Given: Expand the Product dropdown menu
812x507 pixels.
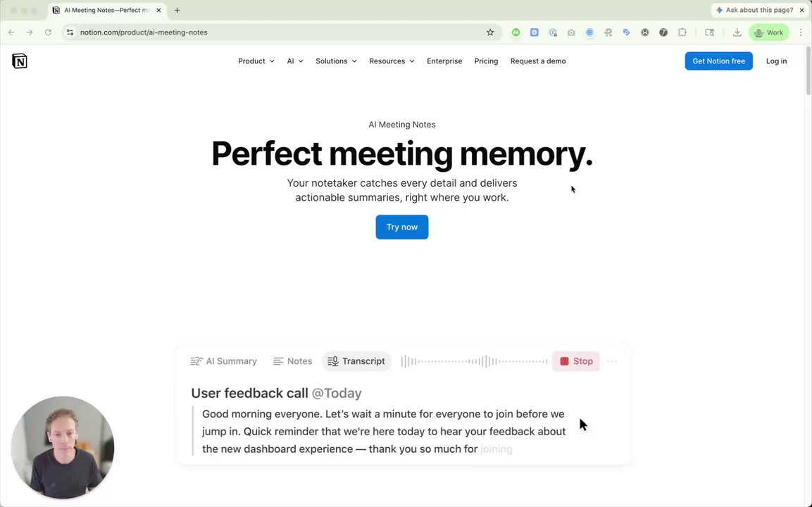Looking at the screenshot, I should click(256, 61).
